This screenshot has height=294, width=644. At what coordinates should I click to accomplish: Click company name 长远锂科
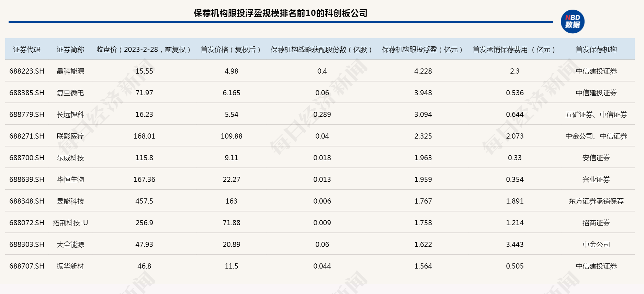70,115
